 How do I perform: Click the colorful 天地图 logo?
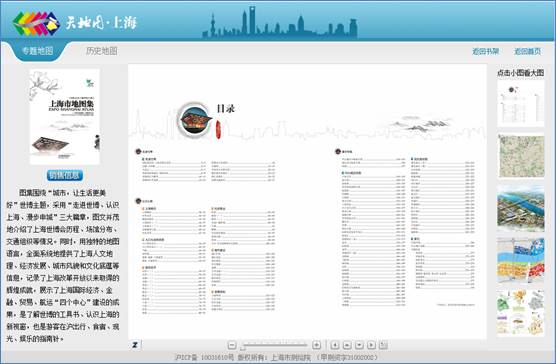(36, 23)
